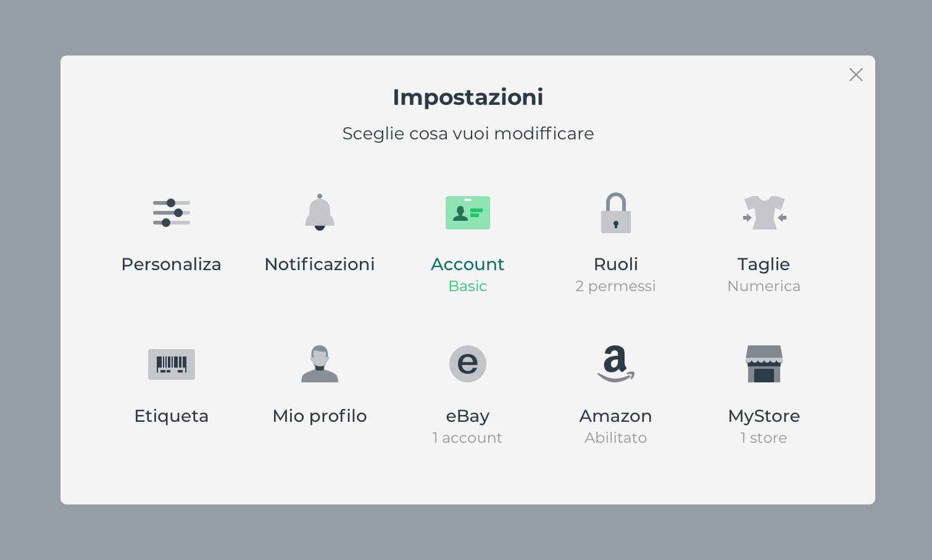Select the green Account ID card icon
Screen dimensions: 932x560
(468, 213)
